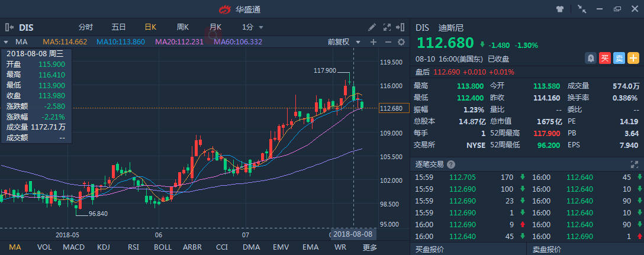The height and width of the screenshot is (255, 644).
Task: Show the EMV indicator
Action: (281, 247)
